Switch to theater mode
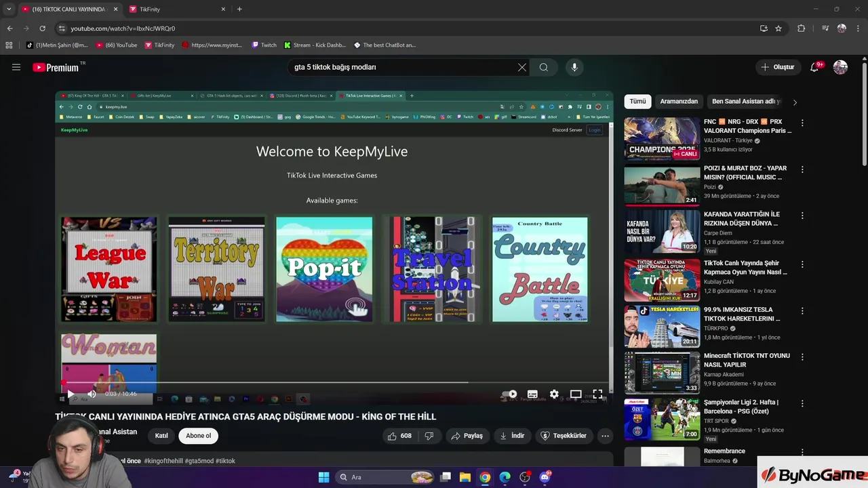The width and height of the screenshot is (868, 488). click(576, 394)
